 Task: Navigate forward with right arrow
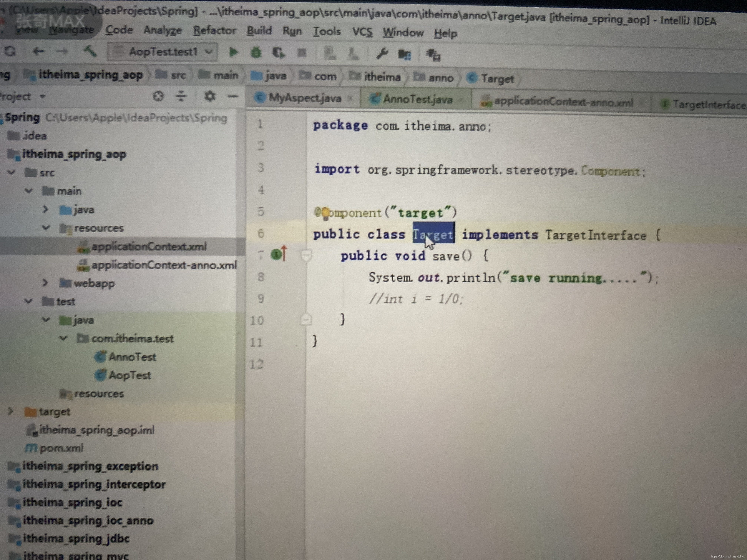[x=62, y=51]
